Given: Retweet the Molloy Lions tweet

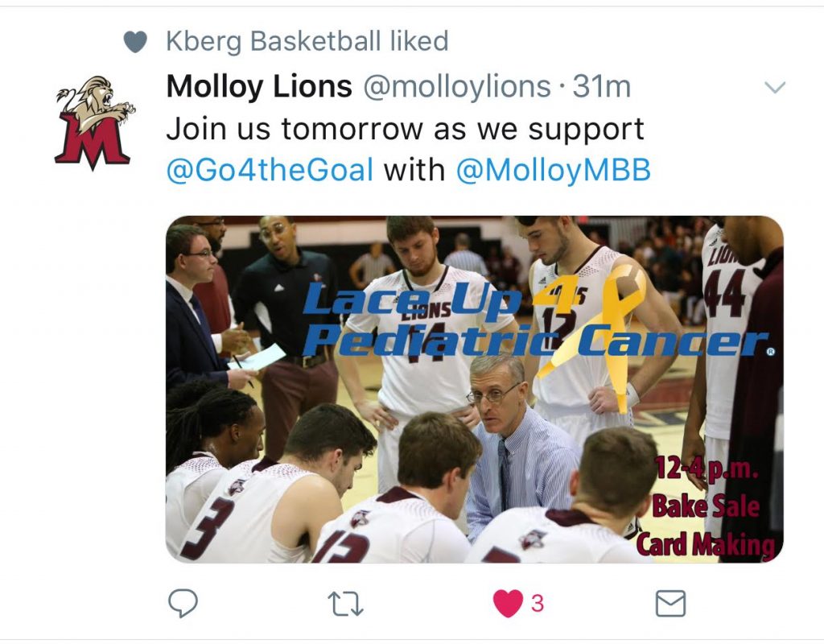Looking at the screenshot, I should 345,604.
